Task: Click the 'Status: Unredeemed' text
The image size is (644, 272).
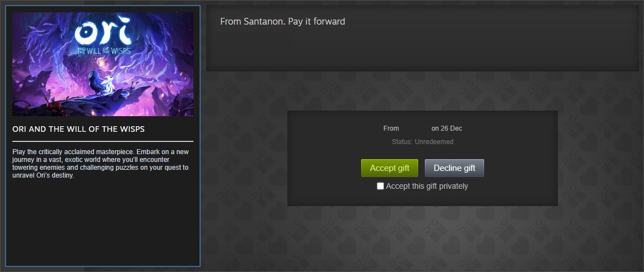Action: (423, 142)
